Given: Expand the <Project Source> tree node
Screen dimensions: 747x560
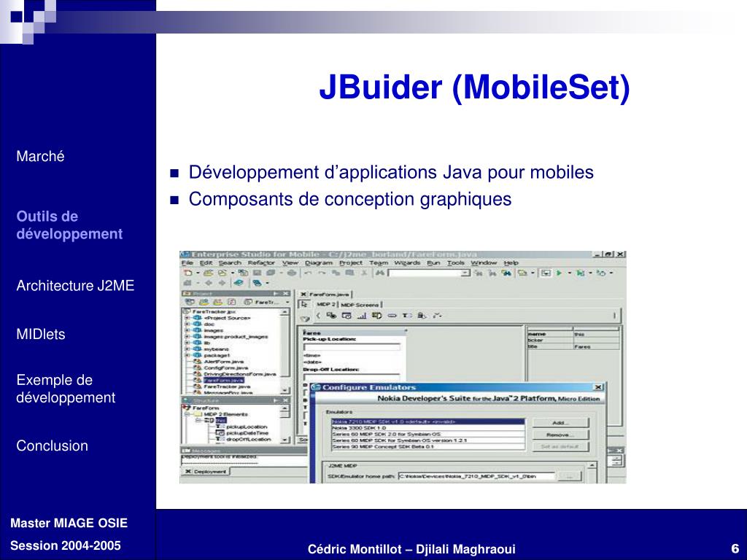Looking at the screenshot, I should [187, 318].
